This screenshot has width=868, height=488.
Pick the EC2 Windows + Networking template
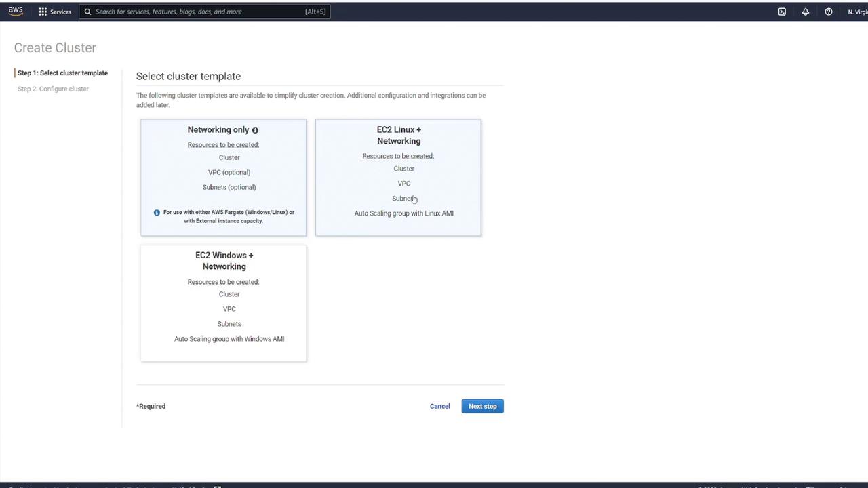(x=223, y=303)
